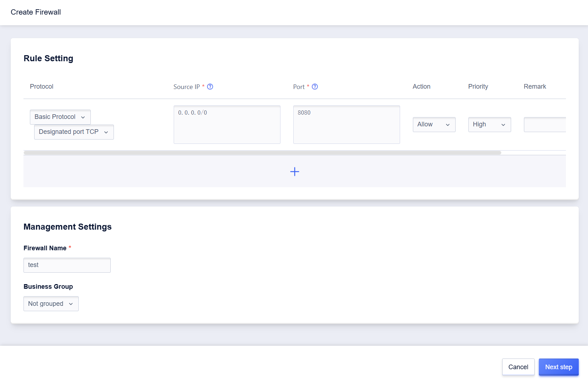Viewport: 588px width, 387px height.
Task: Add a new rule with plus icon
Action: [x=295, y=172]
